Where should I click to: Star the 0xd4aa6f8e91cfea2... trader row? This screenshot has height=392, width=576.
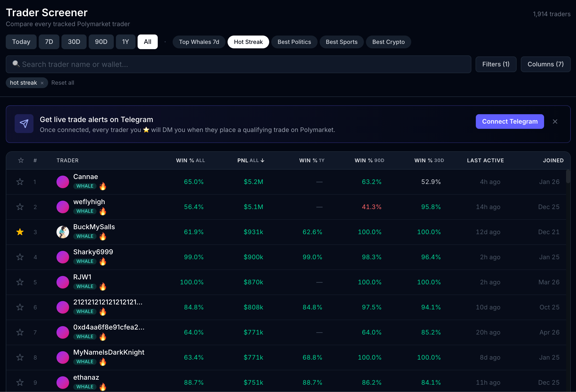[x=20, y=332]
